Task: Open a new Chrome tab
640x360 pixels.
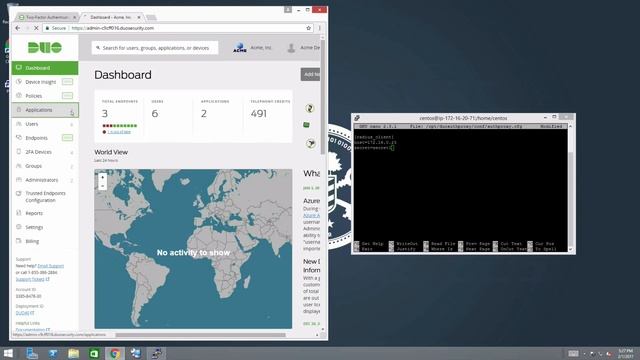Action: [151, 17]
